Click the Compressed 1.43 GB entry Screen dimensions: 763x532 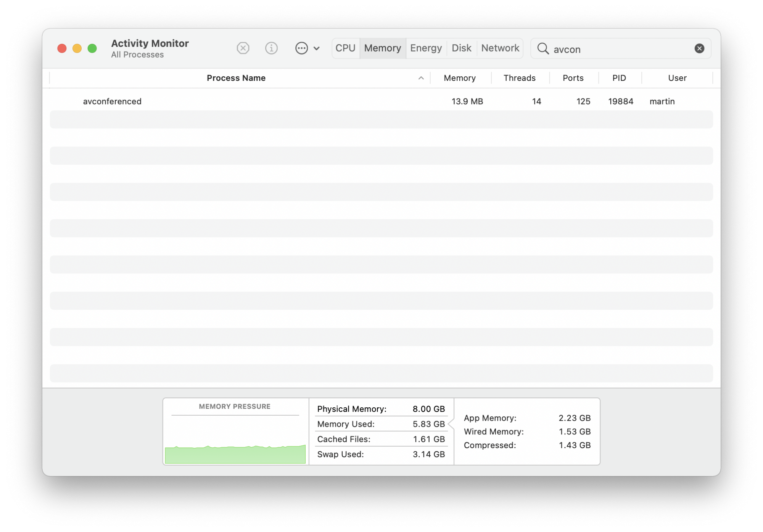point(527,445)
